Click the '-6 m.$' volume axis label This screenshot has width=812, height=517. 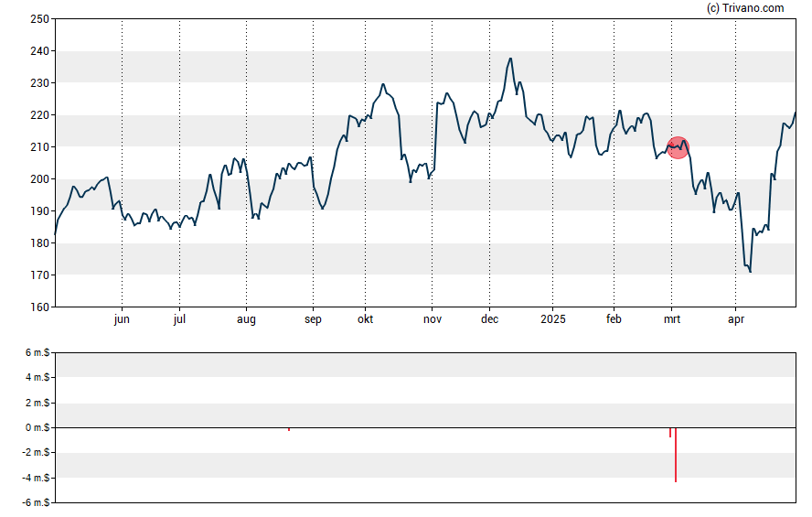36,503
